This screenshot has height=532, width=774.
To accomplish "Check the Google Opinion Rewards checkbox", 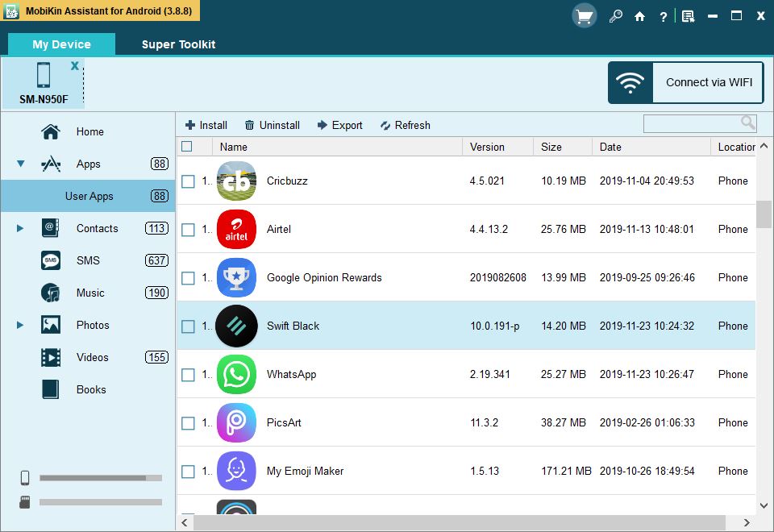I will pyautogui.click(x=188, y=278).
